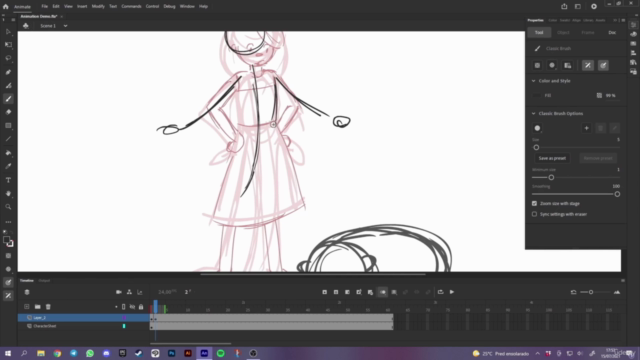640x360 pixels.
Task: Open the Window menu
Action: pos(187,7)
